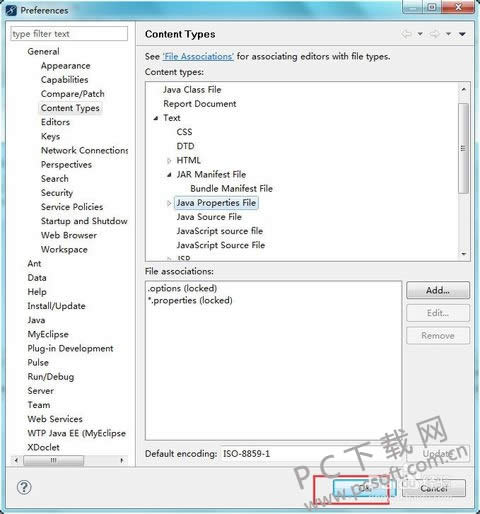
Task: Click the help question mark icon
Action: point(24,487)
